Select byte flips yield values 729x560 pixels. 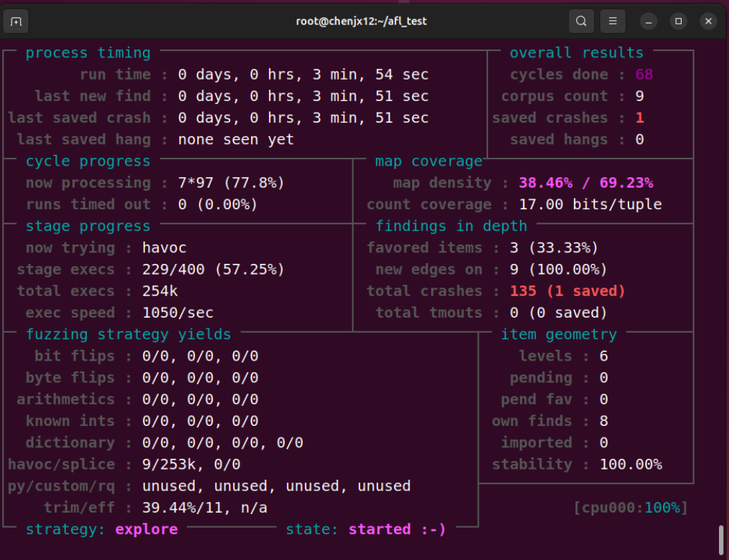click(x=200, y=378)
